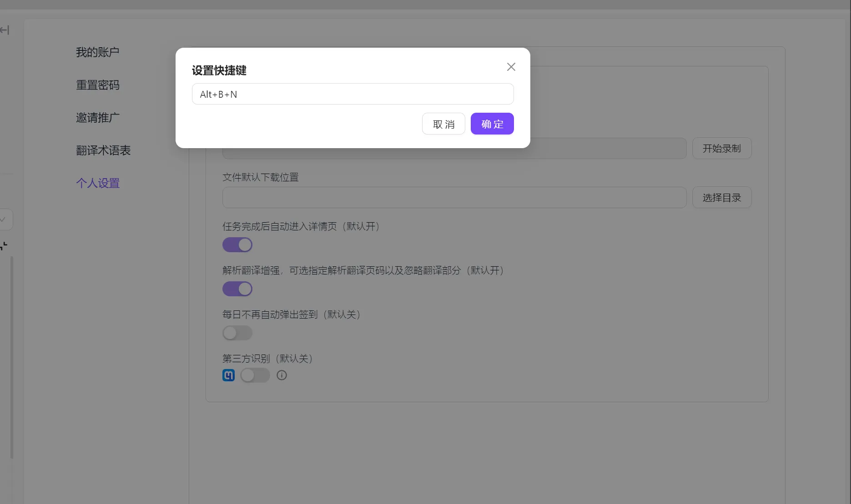Viewport: 851px width, 504px height.
Task: Enable 每日不再自动弹出签到 switch
Action: (x=237, y=333)
